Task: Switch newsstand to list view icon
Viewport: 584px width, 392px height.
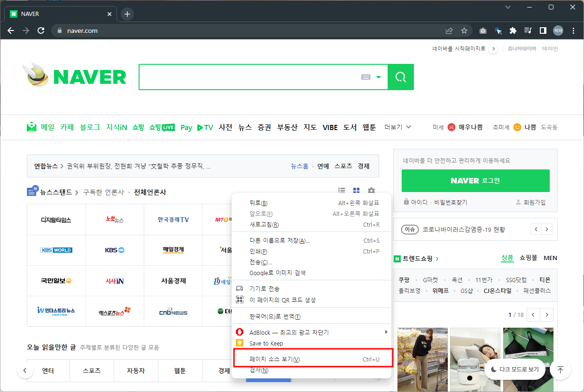Action: tap(341, 190)
